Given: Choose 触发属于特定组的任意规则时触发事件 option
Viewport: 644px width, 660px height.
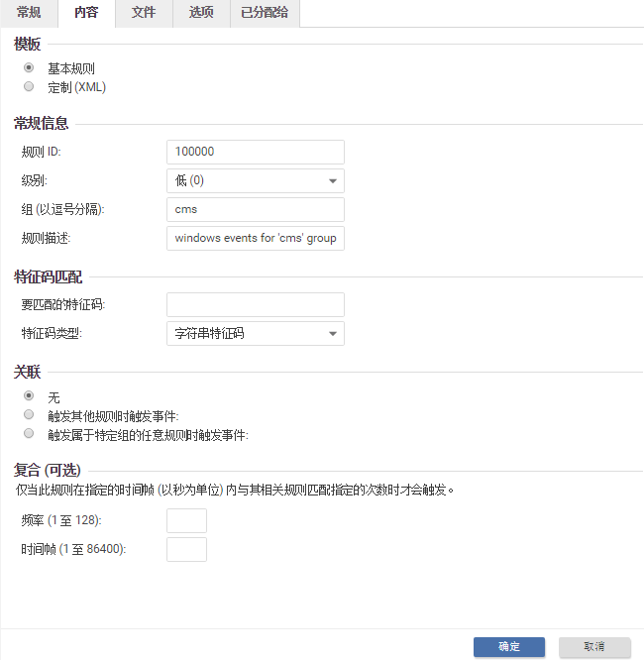Looking at the screenshot, I should pos(29,434).
